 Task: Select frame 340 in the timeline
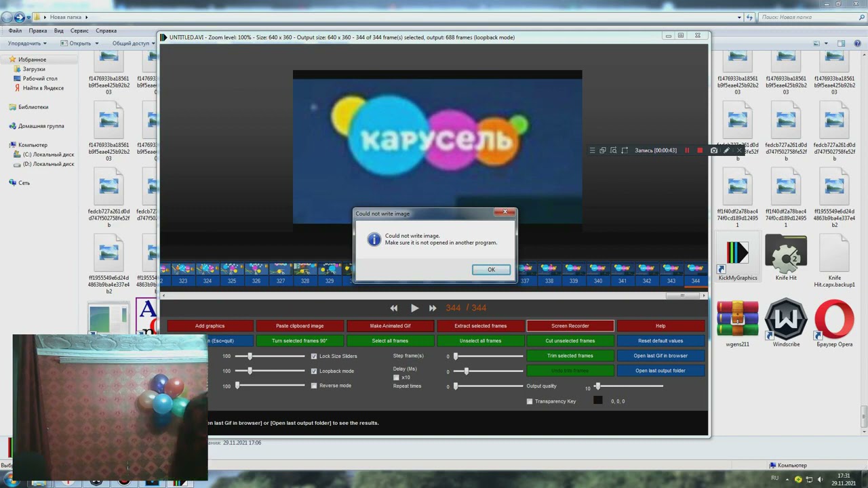597,274
